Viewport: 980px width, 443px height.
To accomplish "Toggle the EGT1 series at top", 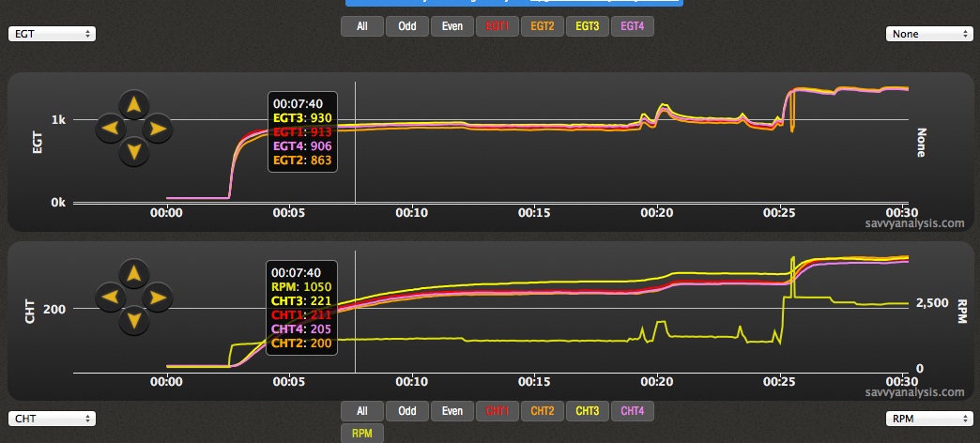I will coord(497,26).
